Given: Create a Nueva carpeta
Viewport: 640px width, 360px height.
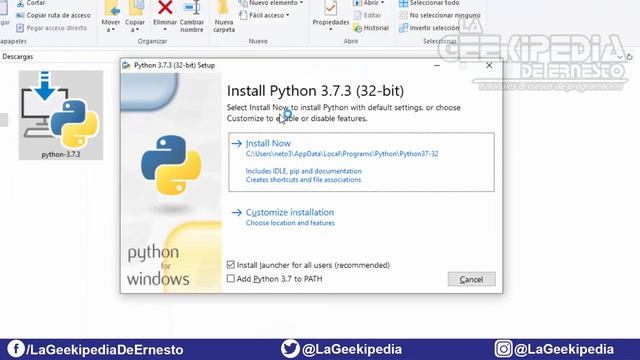Looking at the screenshot, I should tap(224, 16).
